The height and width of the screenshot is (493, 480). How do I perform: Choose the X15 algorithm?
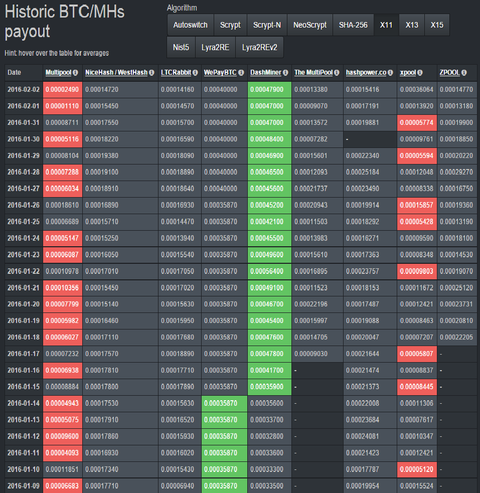437,25
